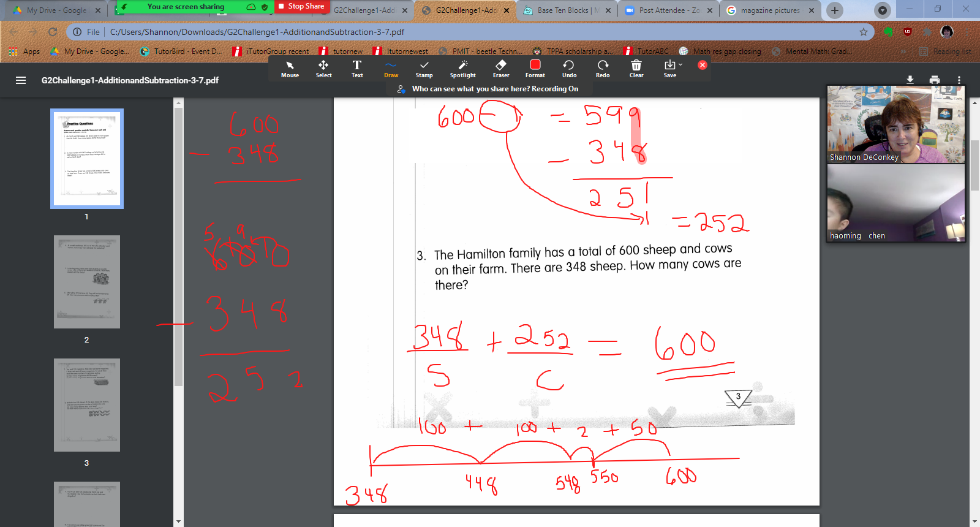Undo the last annotation
This screenshot has width=980, height=527.
point(569,69)
